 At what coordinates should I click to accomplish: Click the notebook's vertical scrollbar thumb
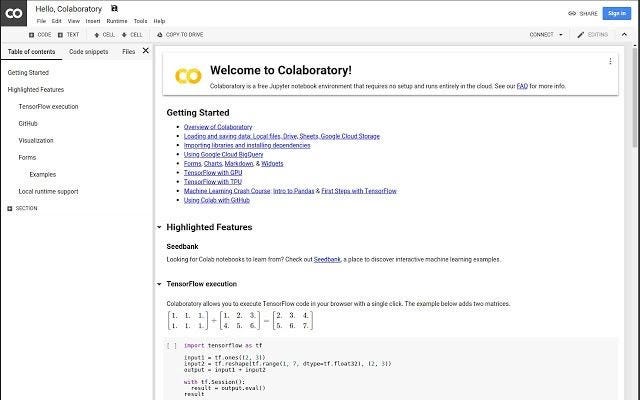click(x=635, y=98)
